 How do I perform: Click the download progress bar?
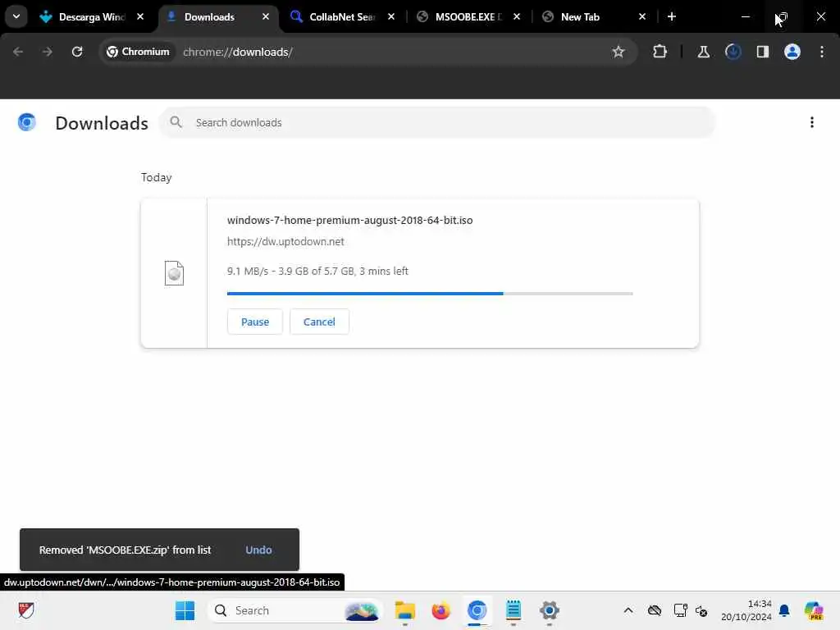click(430, 294)
